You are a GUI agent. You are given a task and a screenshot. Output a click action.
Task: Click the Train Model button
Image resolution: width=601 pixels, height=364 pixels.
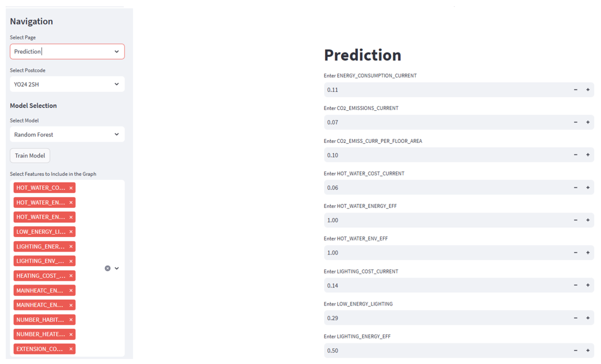(x=30, y=156)
